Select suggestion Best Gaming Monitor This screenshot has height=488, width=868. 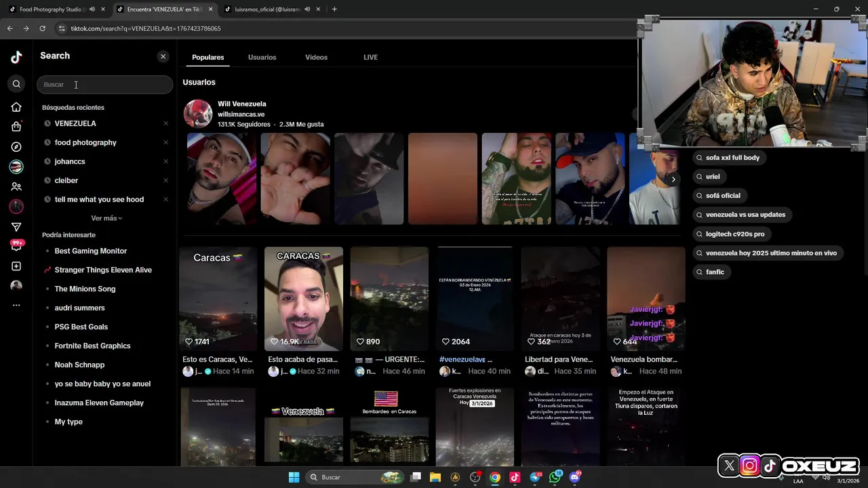click(x=91, y=251)
